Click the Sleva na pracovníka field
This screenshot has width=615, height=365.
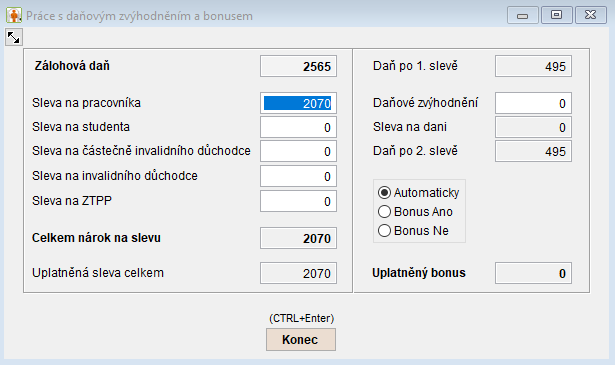click(x=298, y=103)
